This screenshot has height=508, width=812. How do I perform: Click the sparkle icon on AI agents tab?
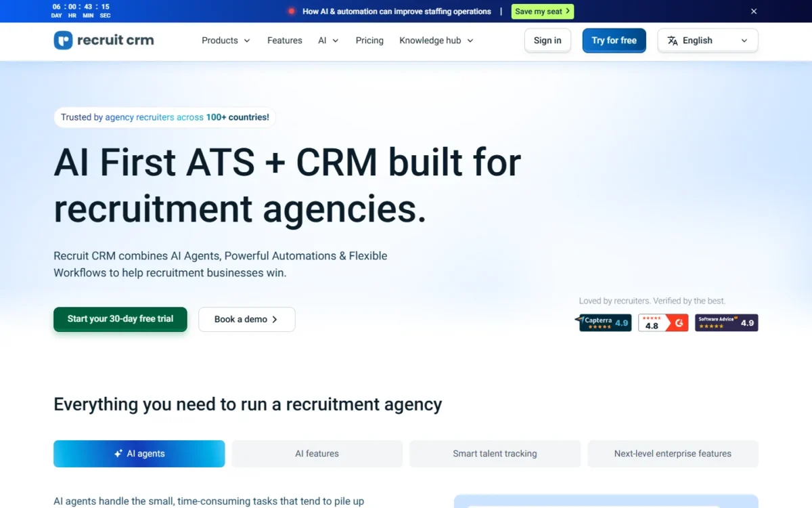point(118,454)
